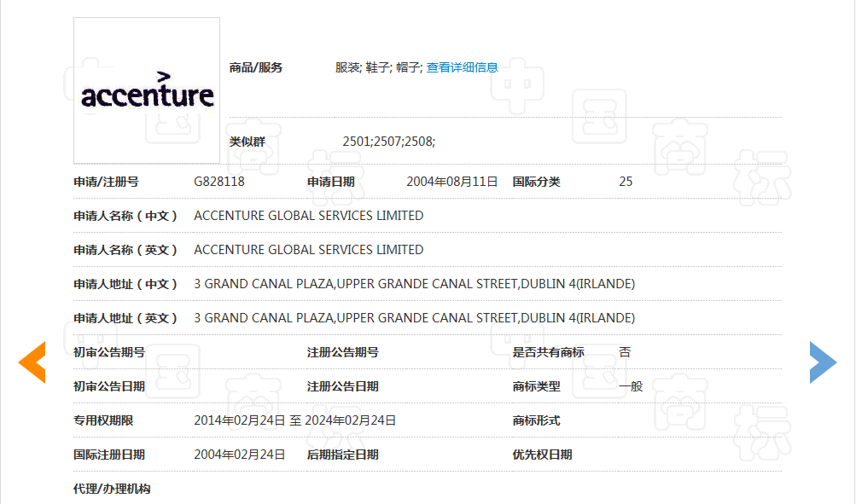The height and width of the screenshot is (504, 856).
Task: Click the 专用权期限 label
Action: tap(103, 421)
